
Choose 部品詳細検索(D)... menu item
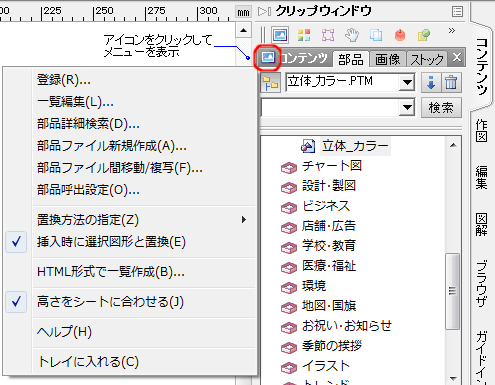144,124
